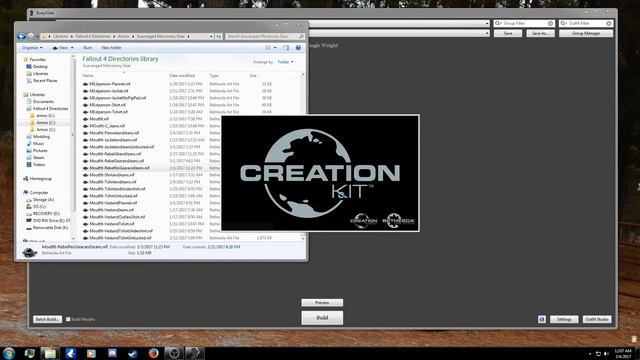Go back in the Explorer window
The image size is (640, 360).
[22, 36]
